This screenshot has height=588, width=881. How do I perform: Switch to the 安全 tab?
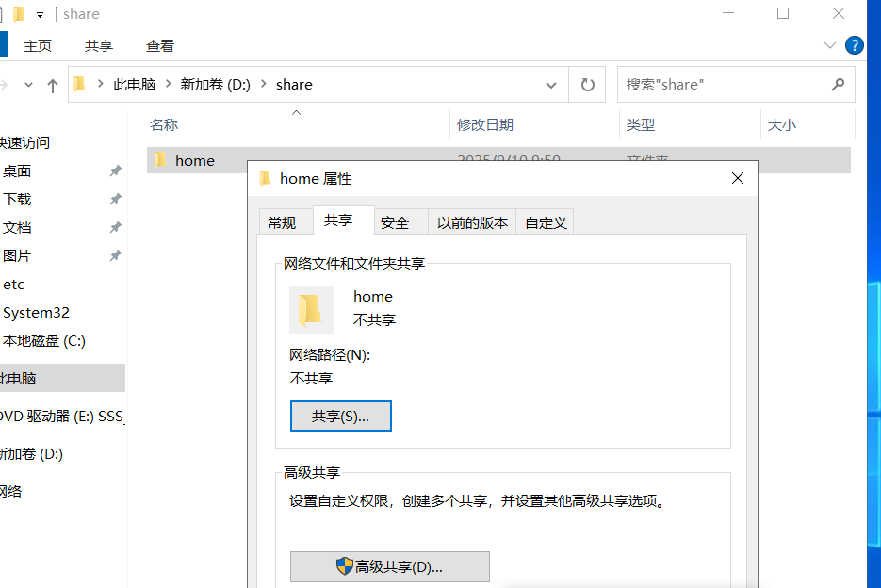[x=395, y=222]
